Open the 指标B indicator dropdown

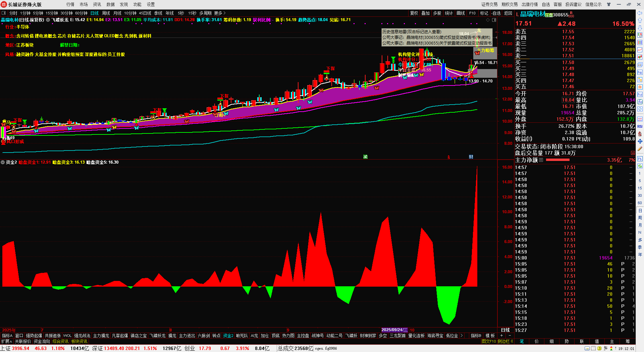click(476, 336)
